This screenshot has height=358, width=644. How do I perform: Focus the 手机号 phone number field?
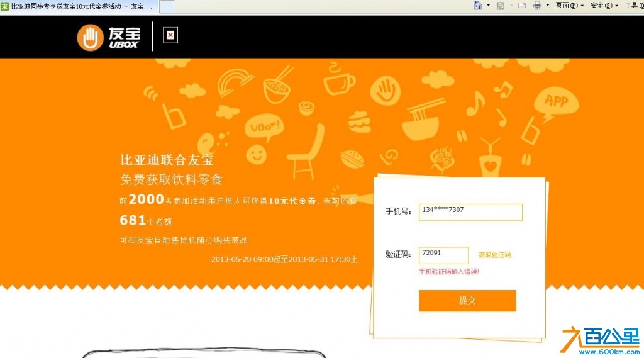point(470,212)
